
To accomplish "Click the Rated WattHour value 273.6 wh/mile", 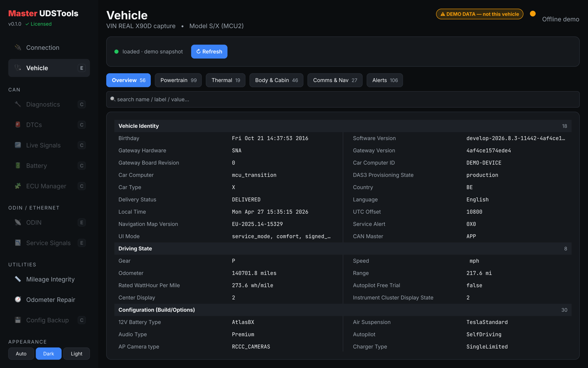I will [x=252, y=286].
